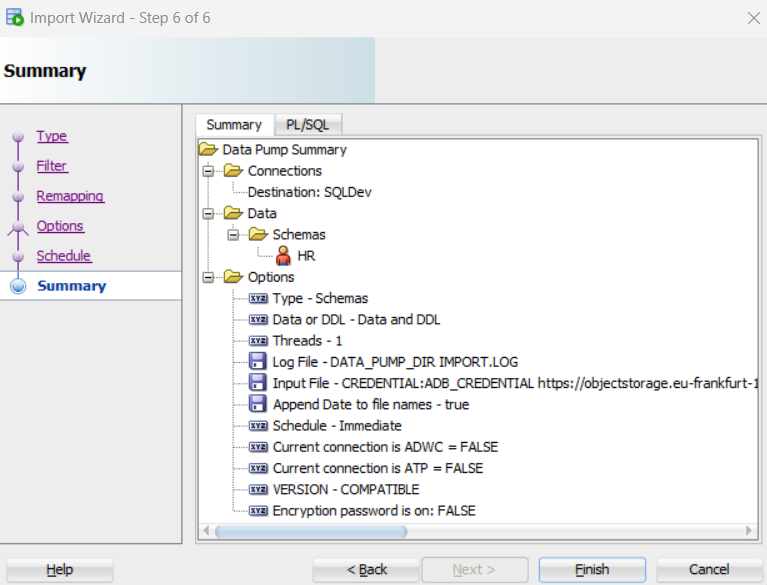Screen dimensions: 767x585
Task: Select the Data Pump Summary root node
Action: [284, 149]
